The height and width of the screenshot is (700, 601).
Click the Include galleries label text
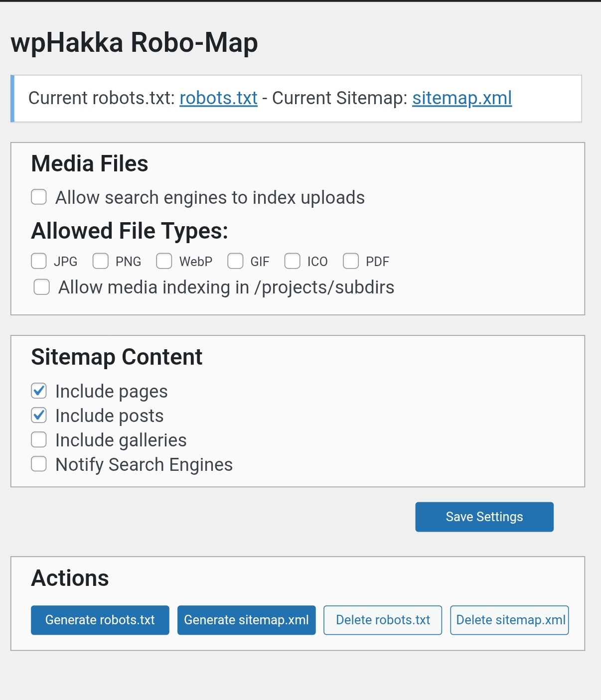click(x=121, y=440)
